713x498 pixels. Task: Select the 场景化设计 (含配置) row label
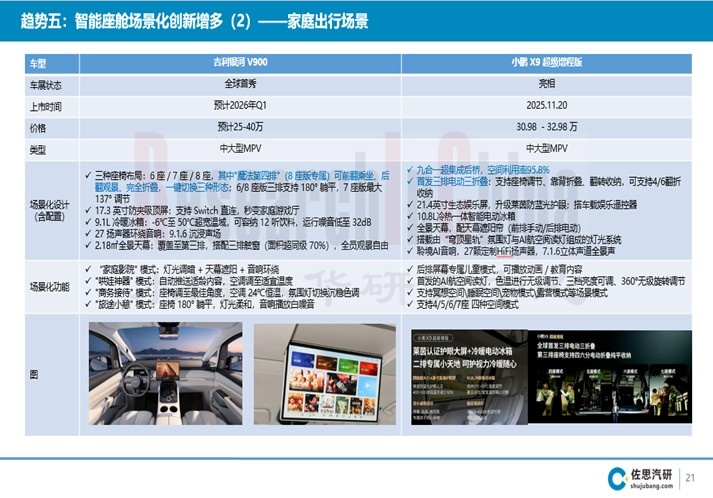[50, 211]
